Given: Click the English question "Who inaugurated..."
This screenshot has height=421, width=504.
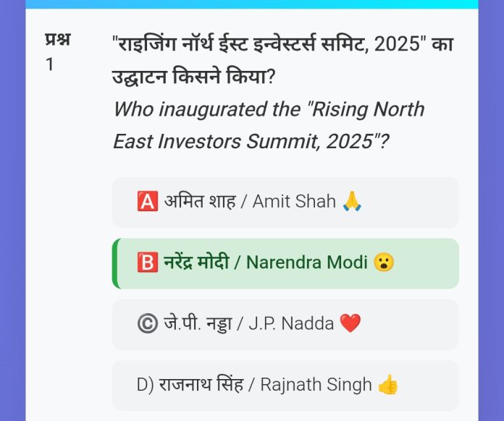Looking at the screenshot, I should tap(268, 125).
